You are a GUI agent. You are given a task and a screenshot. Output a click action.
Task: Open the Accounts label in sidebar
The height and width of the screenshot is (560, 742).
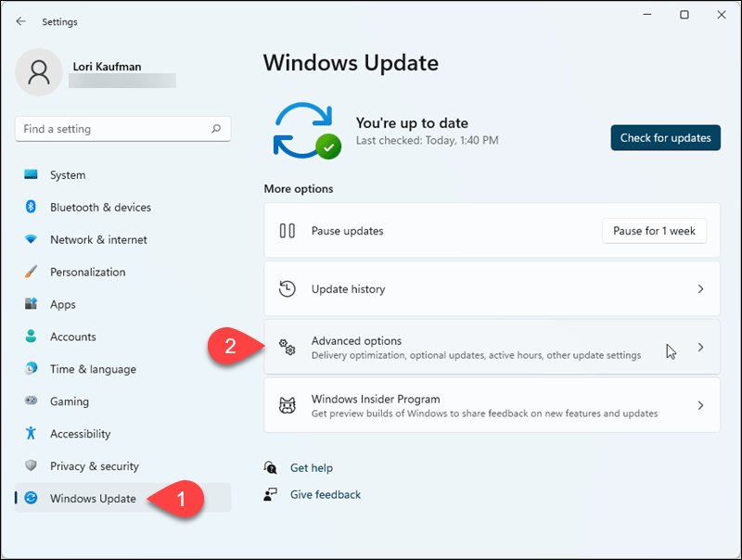(73, 337)
